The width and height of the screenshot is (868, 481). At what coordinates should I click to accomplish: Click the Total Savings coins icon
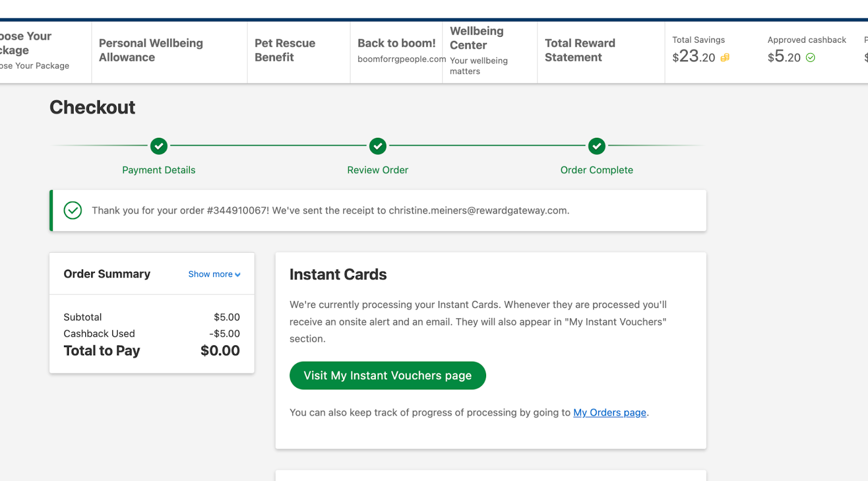(x=725, y=57)
